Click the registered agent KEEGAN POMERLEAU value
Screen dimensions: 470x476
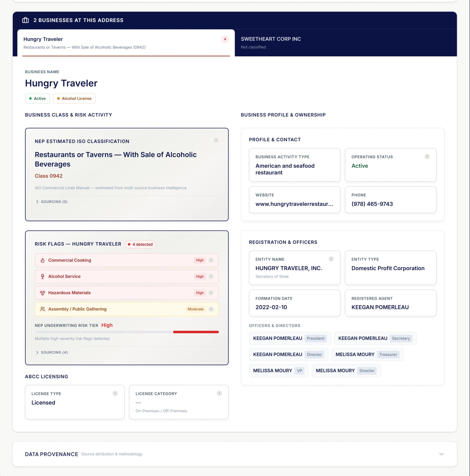click(x=380, y=307)
